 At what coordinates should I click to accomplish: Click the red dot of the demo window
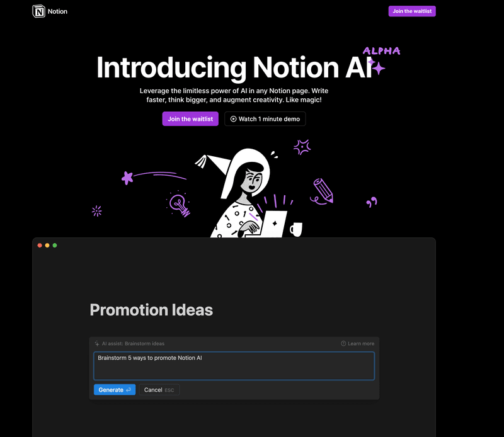click(x=40, y=245)
